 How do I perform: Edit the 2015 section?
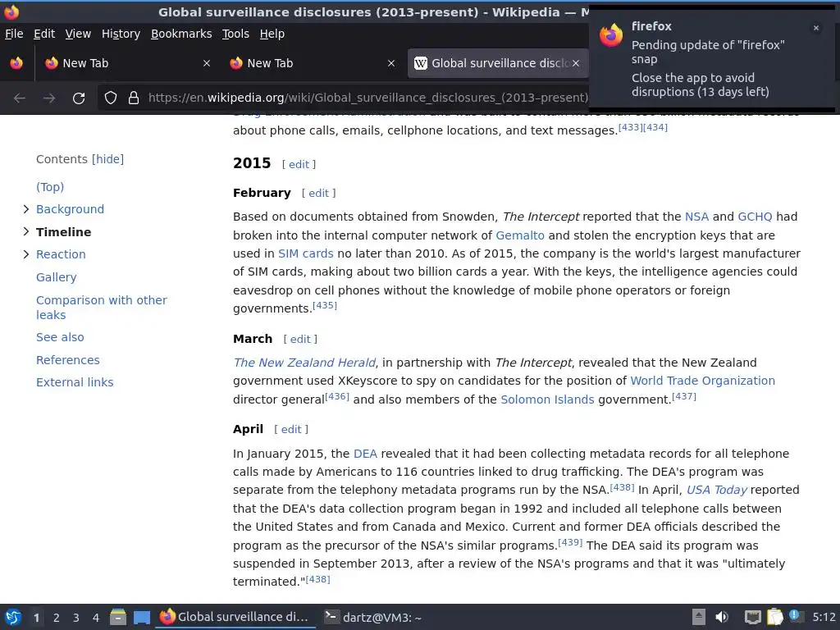[x=299, y=164]
